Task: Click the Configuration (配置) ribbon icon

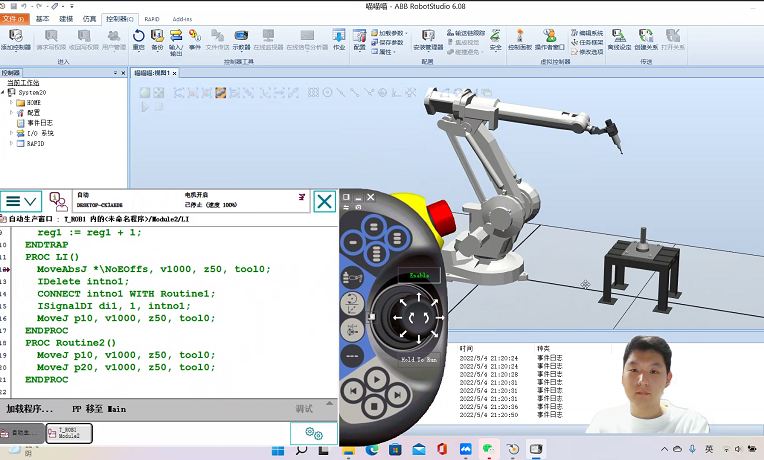Action: [360, 39]
